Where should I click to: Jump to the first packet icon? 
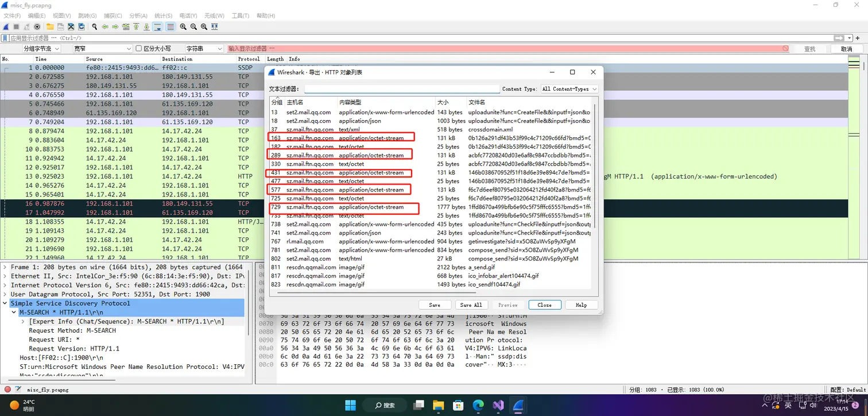(x=136, y=27)
